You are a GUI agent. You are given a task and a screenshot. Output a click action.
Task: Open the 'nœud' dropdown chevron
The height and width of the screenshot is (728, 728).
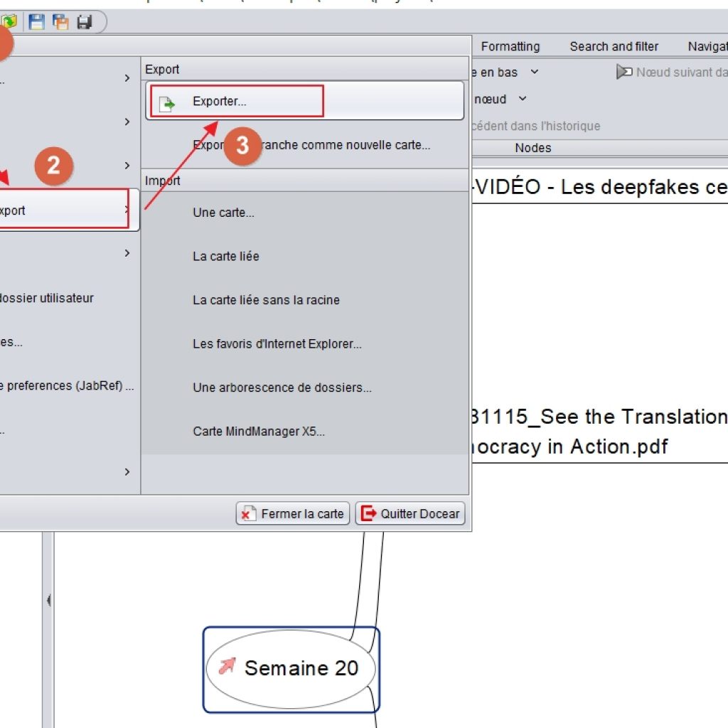[523, 99]
